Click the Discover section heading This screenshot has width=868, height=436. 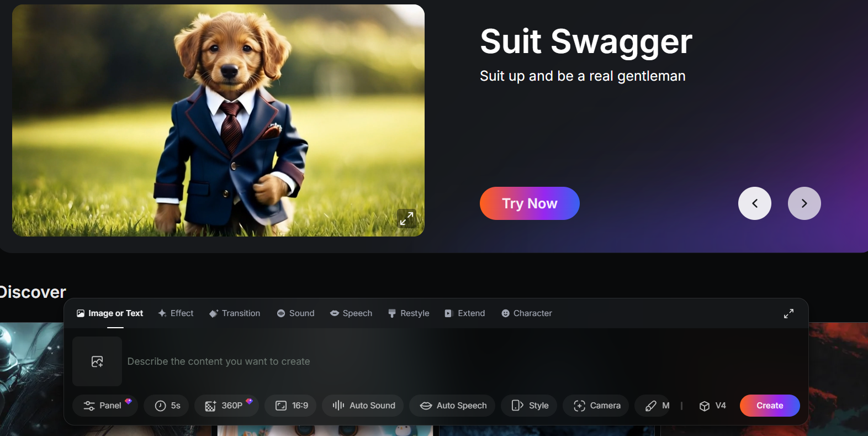click(x=33, y=292)
